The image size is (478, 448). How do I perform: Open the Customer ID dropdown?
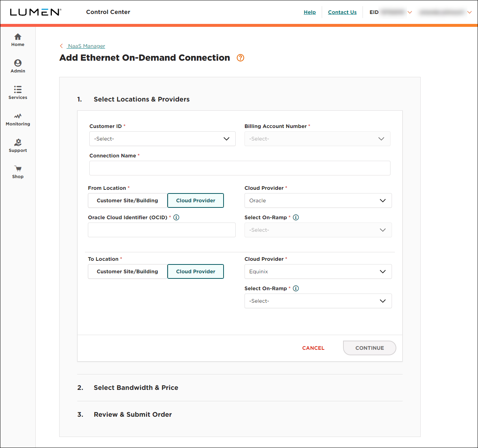(x=163, y=139)
